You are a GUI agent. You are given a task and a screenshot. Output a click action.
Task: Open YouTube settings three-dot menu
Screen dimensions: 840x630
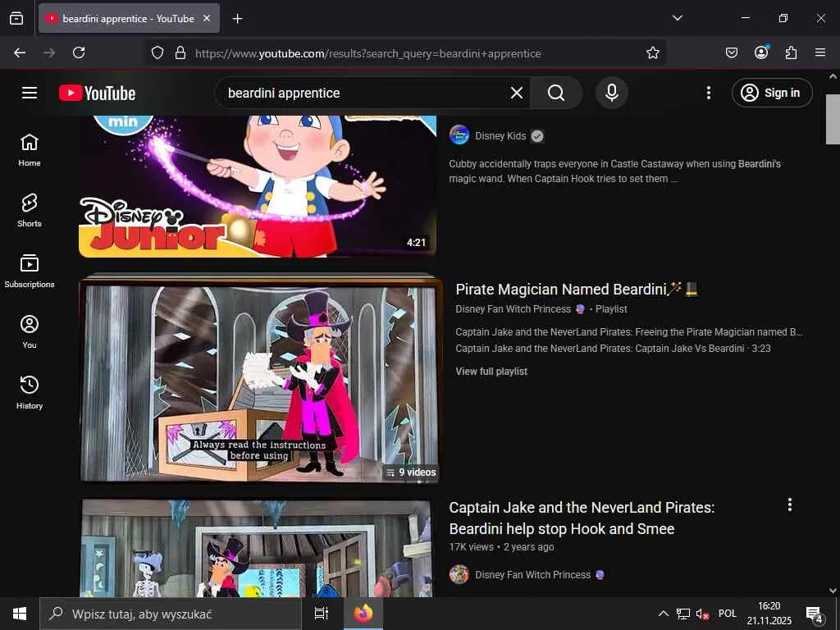coord(708,93)
